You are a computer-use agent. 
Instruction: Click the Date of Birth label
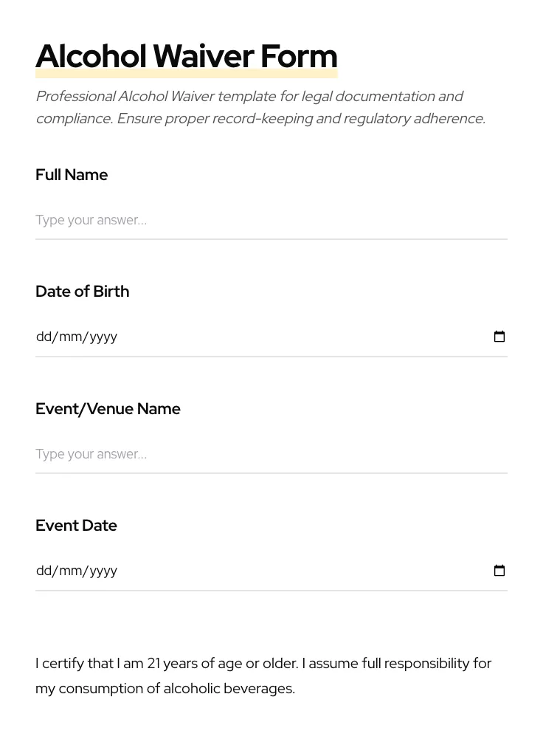82,292
